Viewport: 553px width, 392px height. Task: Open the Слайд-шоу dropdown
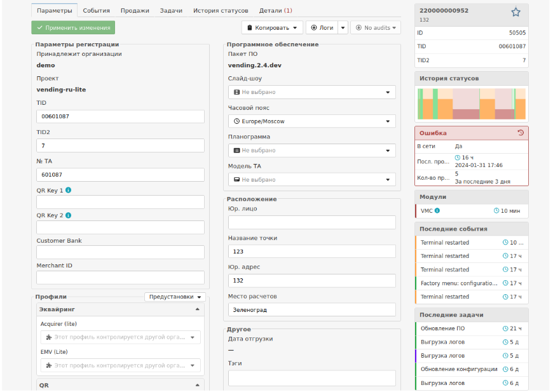click(x=311, y=92)
